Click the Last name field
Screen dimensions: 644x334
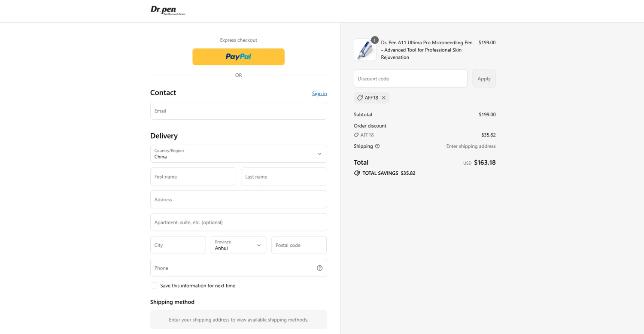[x=284, y=176]
